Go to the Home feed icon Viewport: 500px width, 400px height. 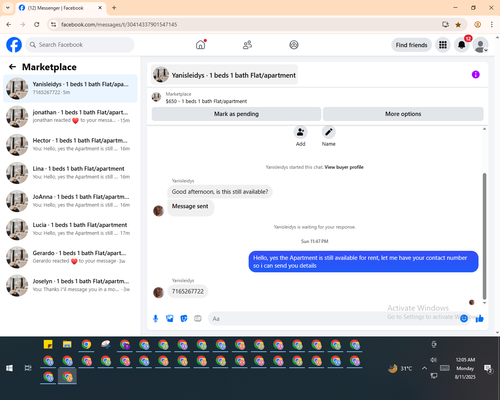click(x=201, y=45)
